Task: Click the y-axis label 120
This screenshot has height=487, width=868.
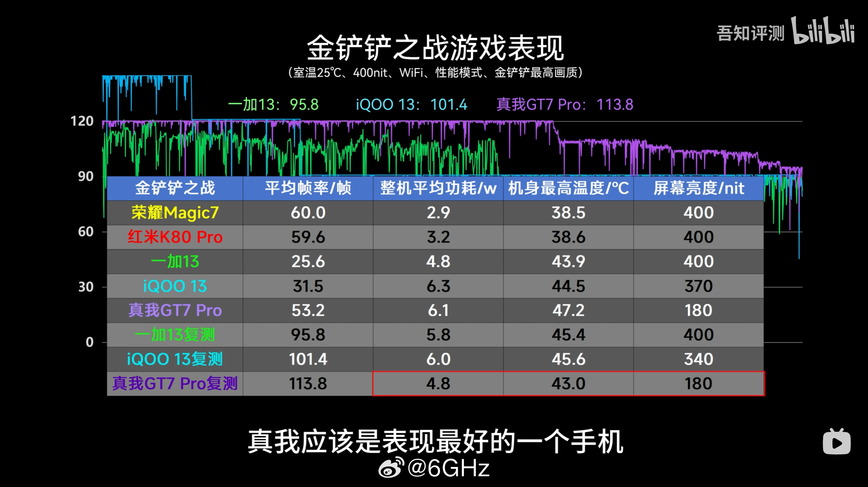Action: coord(82,121)
